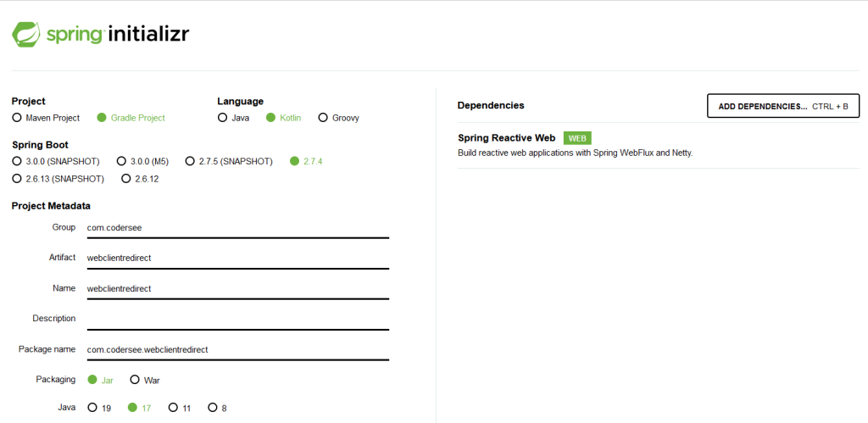Screen dimensions: 868x423
Task: Select Spring Boot 2.6.12 version
Action: click(x=126, y=179)
